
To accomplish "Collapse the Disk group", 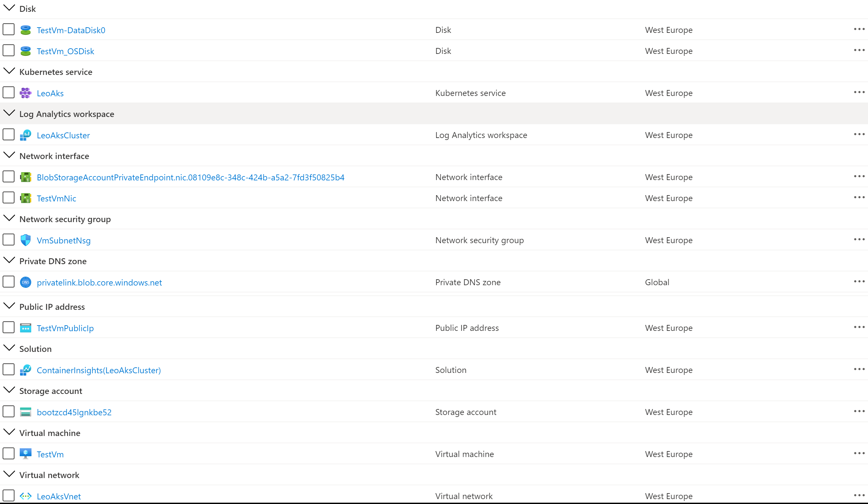I will pyautogui.click(x=9, y=8).
